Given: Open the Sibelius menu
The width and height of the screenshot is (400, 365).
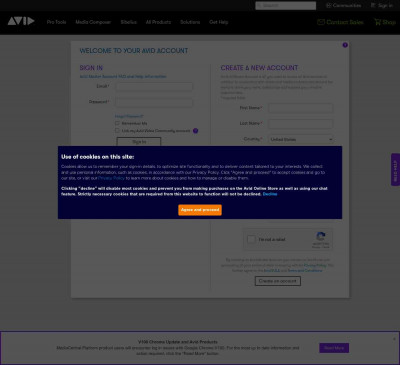Looking at the screenshot, I should 129,22.
